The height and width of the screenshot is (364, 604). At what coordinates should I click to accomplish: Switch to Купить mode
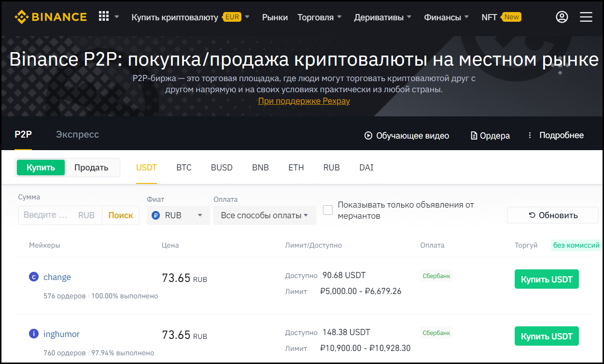(x=41, y=168)
